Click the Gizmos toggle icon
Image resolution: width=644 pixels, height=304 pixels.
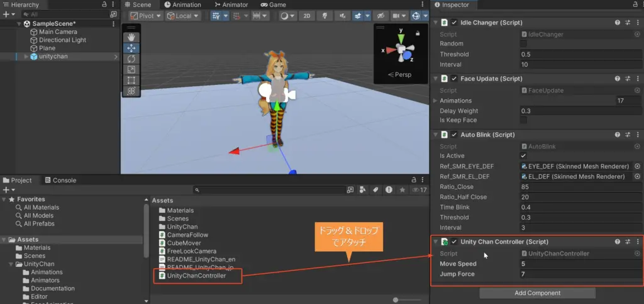click(416, 16)
